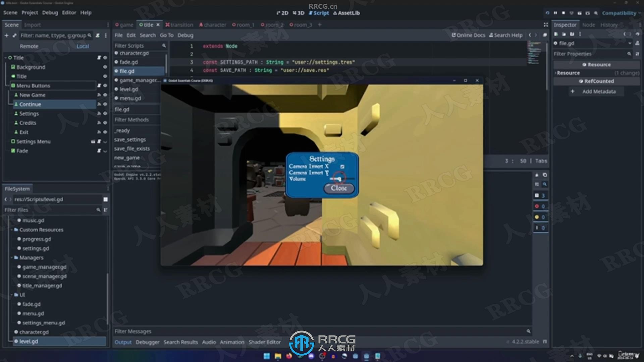Image resolution: width=644 pixels, height=362 pixels.
Task: Load resource icon in Inspector toolbar
Action: (564, 34)
